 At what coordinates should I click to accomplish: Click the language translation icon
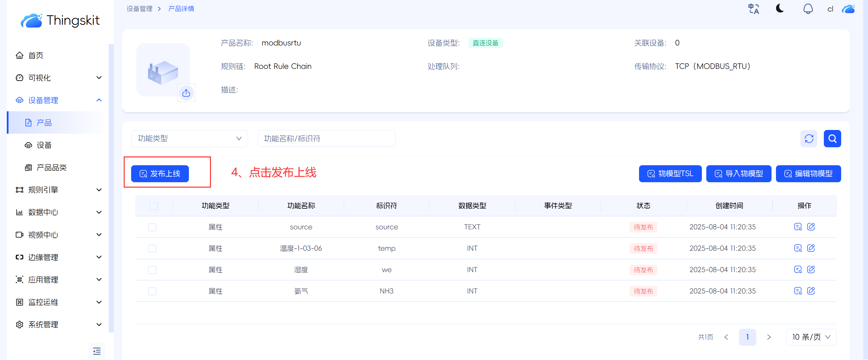coord(754,9)
